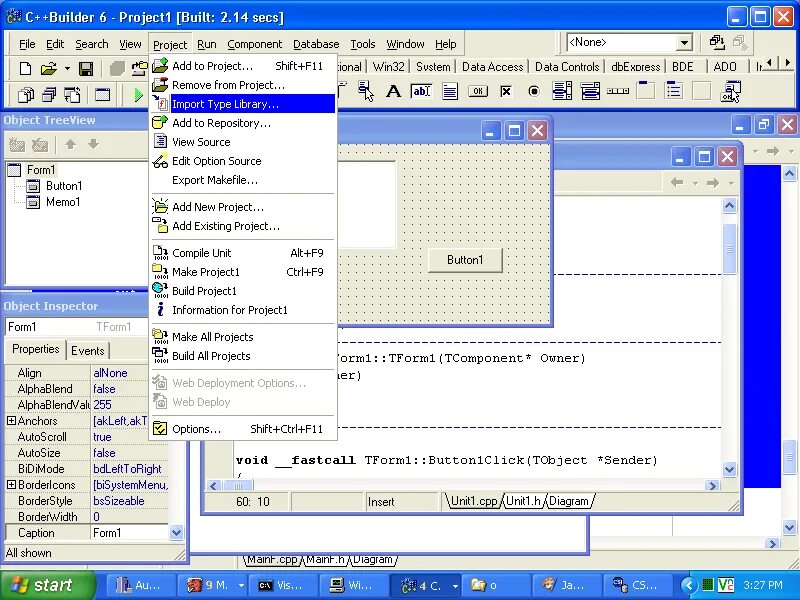This screenshot has width=800, height=600.
Task: Select the ComboBox component in palette
Action: click(590, 91)
